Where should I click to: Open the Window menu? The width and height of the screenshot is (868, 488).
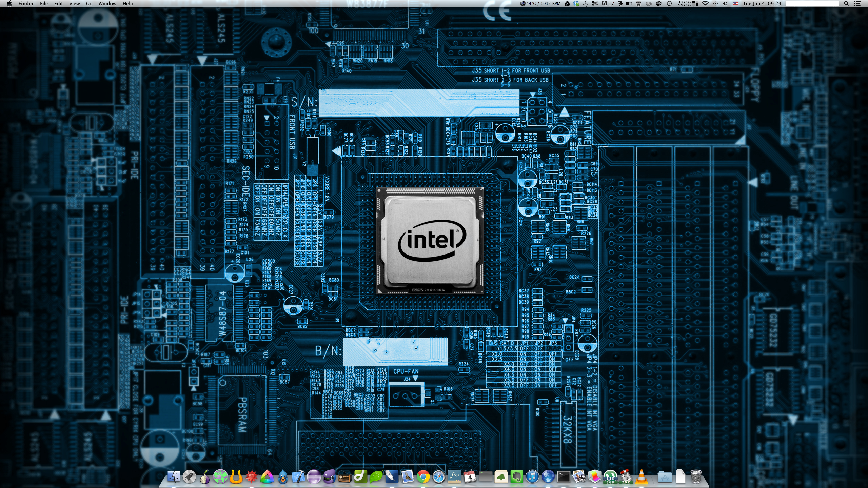tap(107, 3)
